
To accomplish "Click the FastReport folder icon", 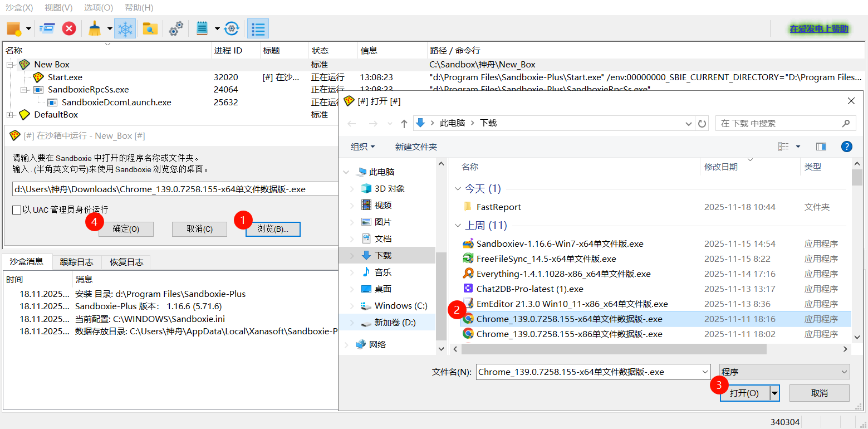I will (x=468, y=207).
